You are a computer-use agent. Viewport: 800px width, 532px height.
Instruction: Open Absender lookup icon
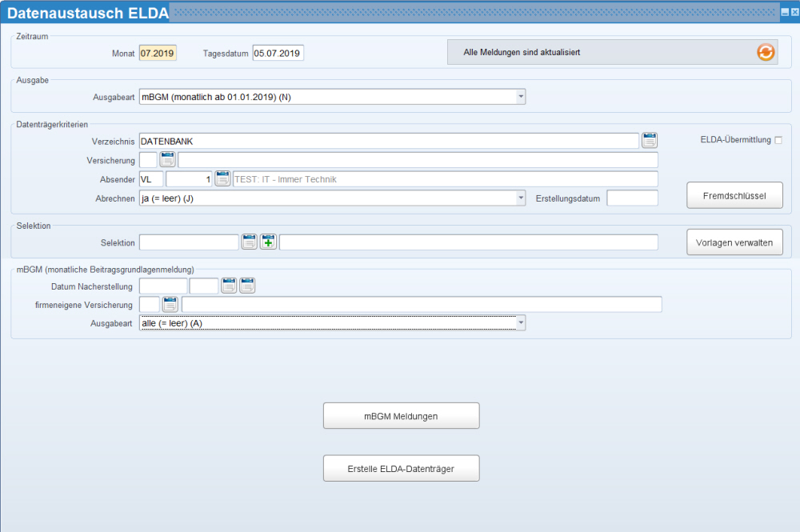pyautogui.click(x=222, y=178)
